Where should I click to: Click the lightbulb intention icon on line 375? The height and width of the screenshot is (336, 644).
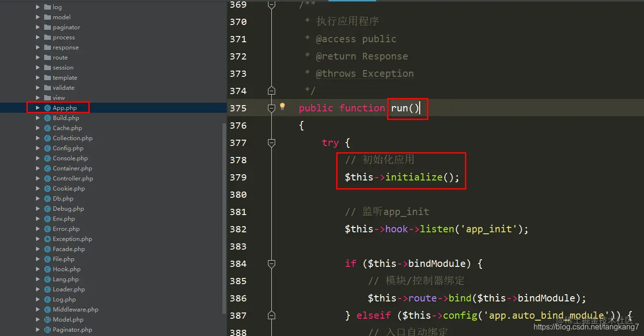point(282,107)
